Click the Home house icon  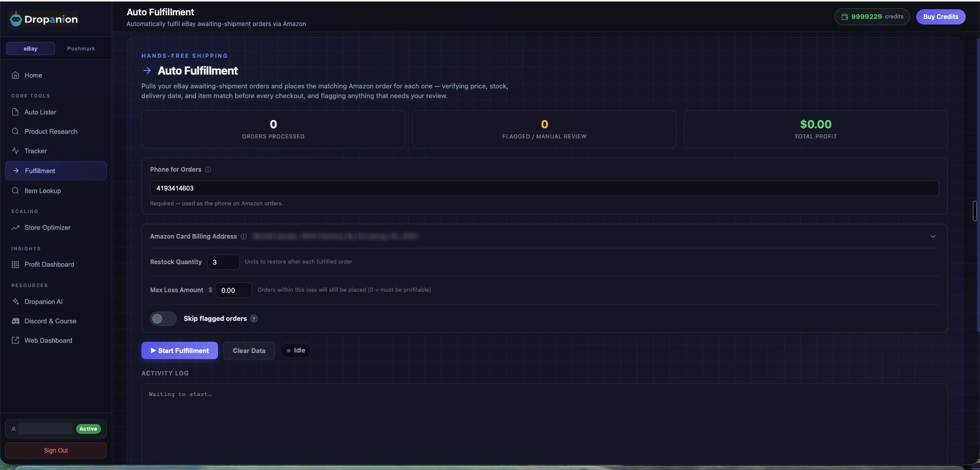pos(15,75)
